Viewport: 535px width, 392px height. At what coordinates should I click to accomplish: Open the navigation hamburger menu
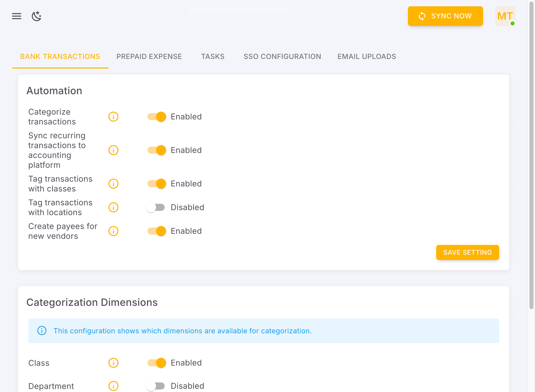pos(16,16)
